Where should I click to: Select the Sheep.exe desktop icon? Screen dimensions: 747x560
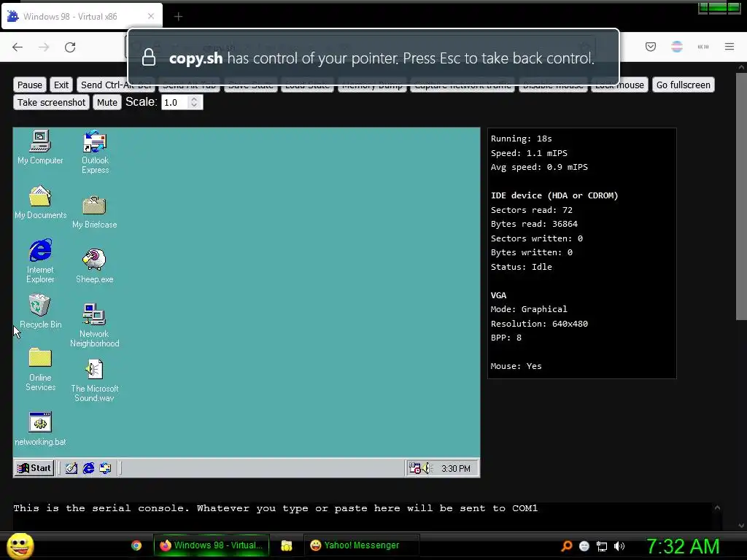click(94, 265)
